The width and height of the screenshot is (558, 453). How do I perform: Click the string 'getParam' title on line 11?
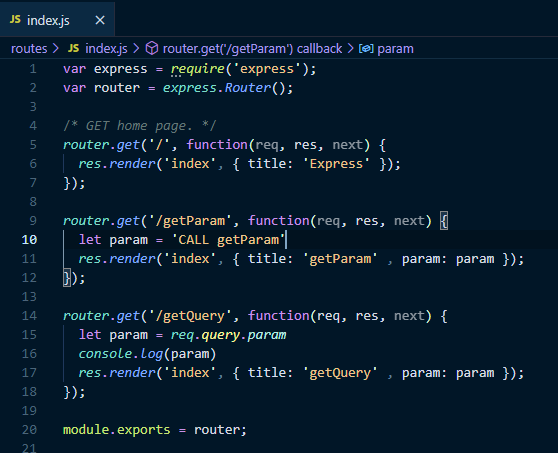pos(340,259)
